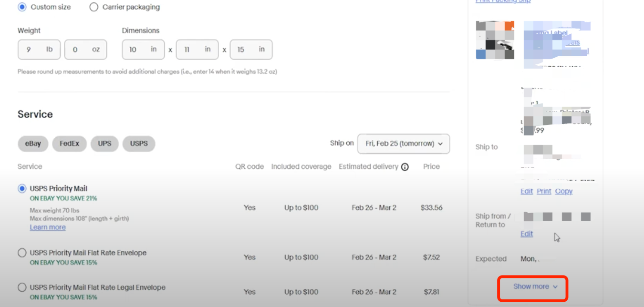Select the Custom size radio option

click(22, 7)
